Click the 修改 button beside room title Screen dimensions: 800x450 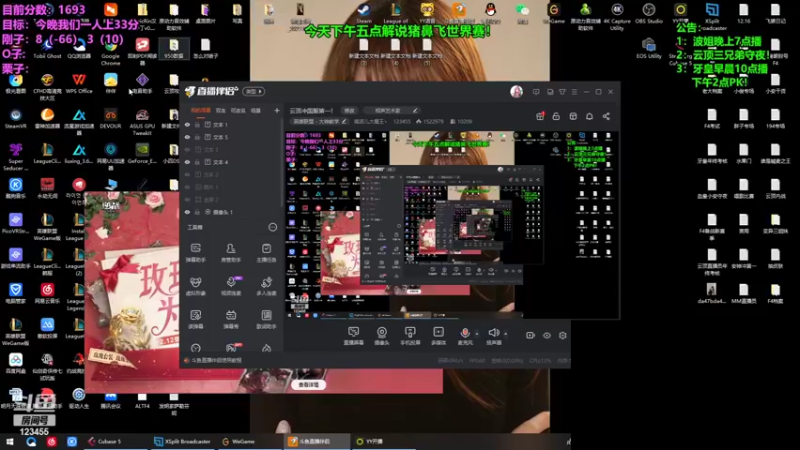pyautogui.click(x=349, y=111)
